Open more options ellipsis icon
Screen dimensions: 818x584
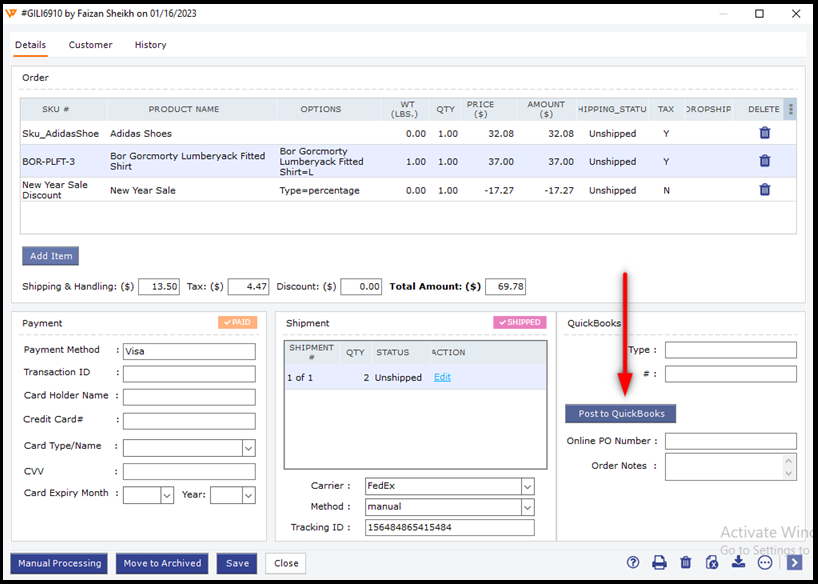tap(765, 563)
